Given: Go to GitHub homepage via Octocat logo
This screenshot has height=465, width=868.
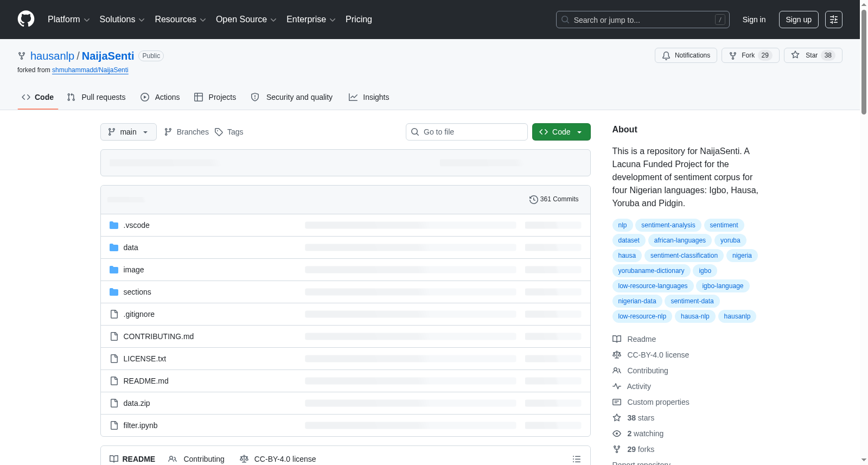Looking at the screenshot, I should pos(26,20).
